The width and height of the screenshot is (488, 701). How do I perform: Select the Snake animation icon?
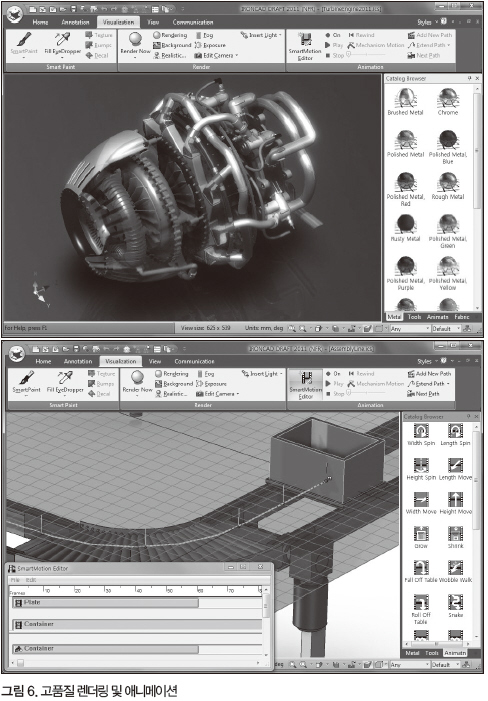point(455,606)
